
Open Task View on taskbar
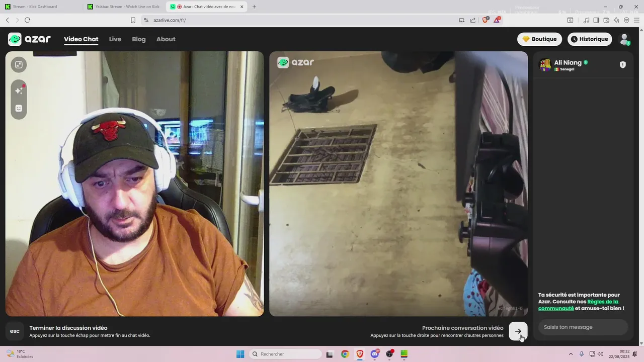[330, 354]
